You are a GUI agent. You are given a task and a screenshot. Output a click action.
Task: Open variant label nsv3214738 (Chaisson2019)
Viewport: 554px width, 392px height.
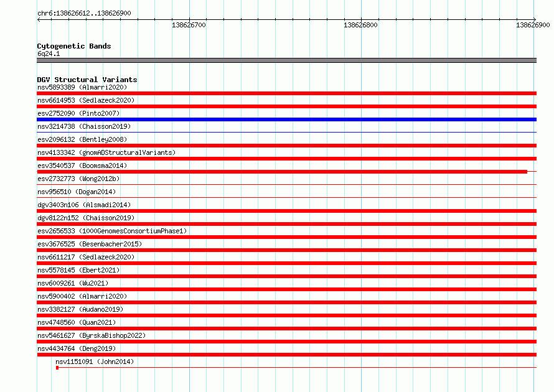click(84, 126)
